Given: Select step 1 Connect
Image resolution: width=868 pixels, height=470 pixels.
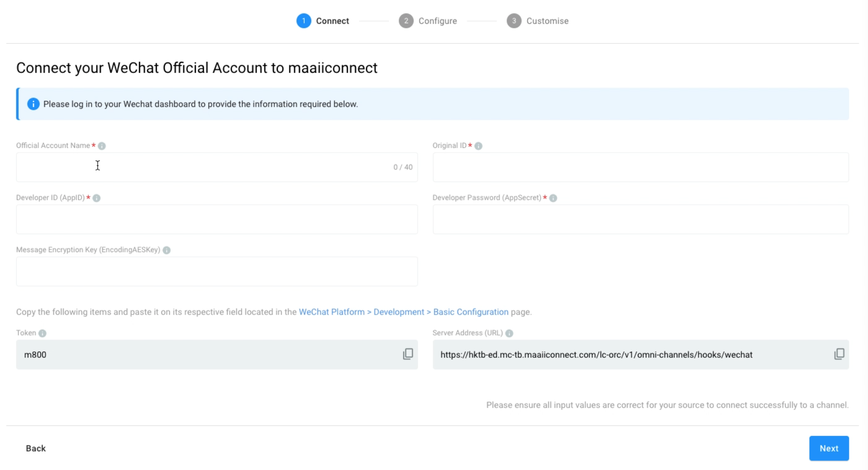Looking at the screenshot, I should 323,21.
